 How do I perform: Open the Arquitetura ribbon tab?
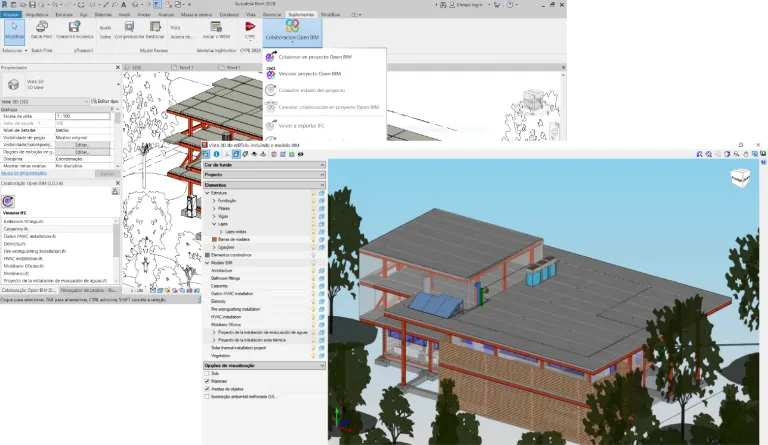click(x=37, y=15)
